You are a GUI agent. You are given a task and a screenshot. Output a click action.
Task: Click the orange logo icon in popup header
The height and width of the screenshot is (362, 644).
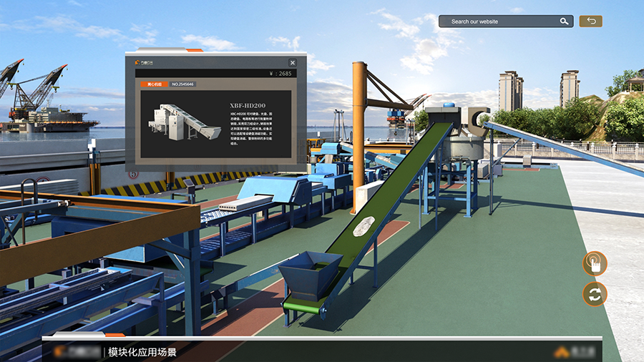(137, 62)
